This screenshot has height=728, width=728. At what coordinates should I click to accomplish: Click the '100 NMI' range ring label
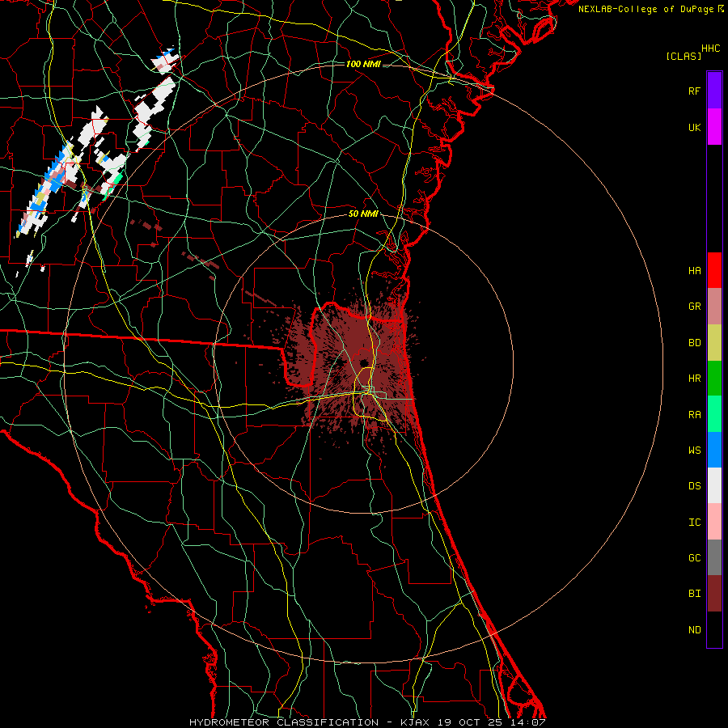point(363,64)
